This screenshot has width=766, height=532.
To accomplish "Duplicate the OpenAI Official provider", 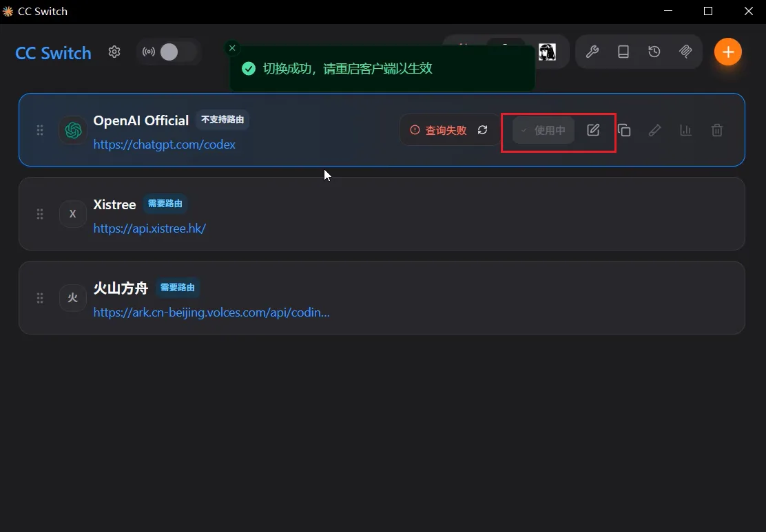I will coord(624,130).
